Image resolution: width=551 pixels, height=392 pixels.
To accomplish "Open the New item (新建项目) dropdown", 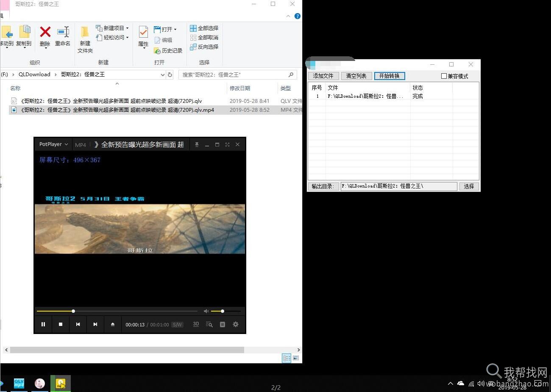I will click(x=112, y=28).
